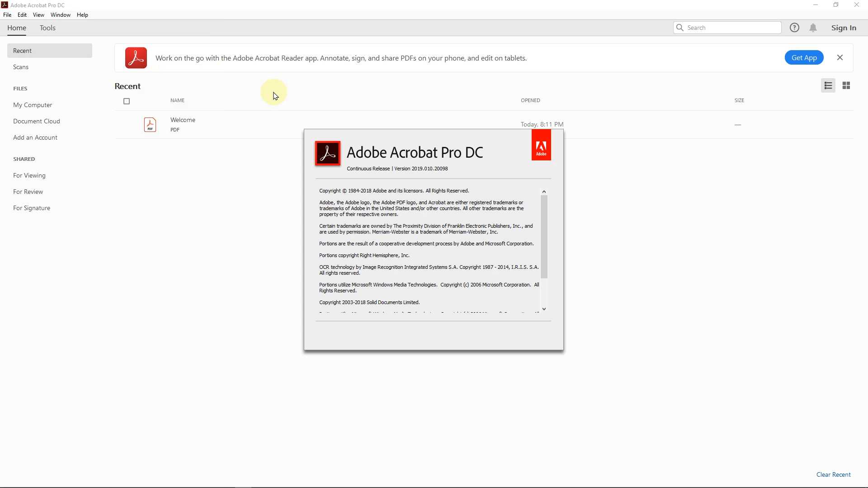Click the Acrobat Pro DC dialog icon
868x488 pixels.
pos(328,153)
